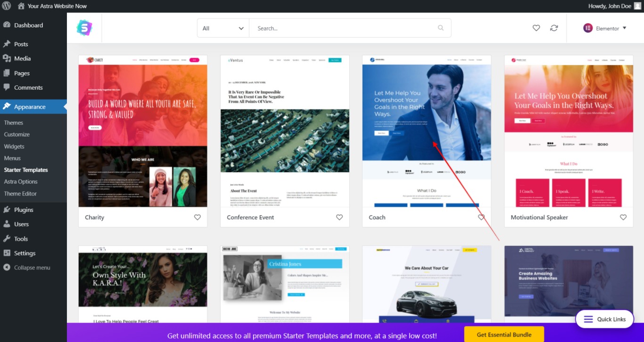Viewport: 644px width, 342px height.
Task: Click the search magnifier icon
Action: pos(441,28)
